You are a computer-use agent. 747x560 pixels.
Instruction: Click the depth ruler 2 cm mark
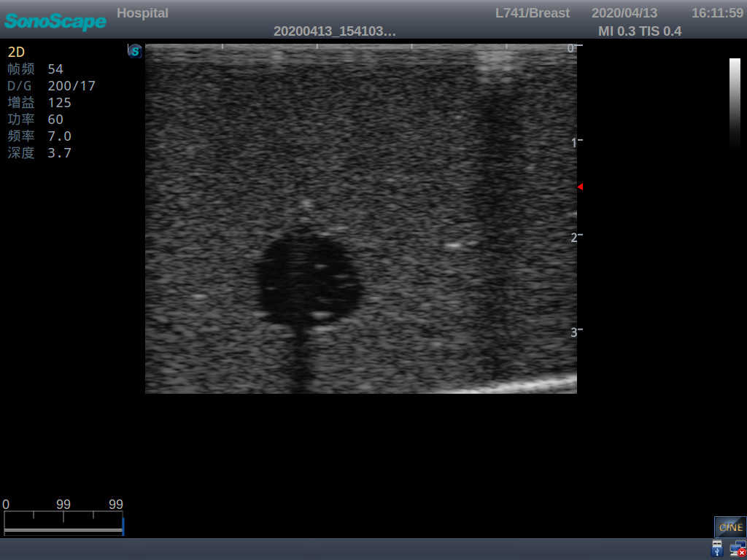573,236
